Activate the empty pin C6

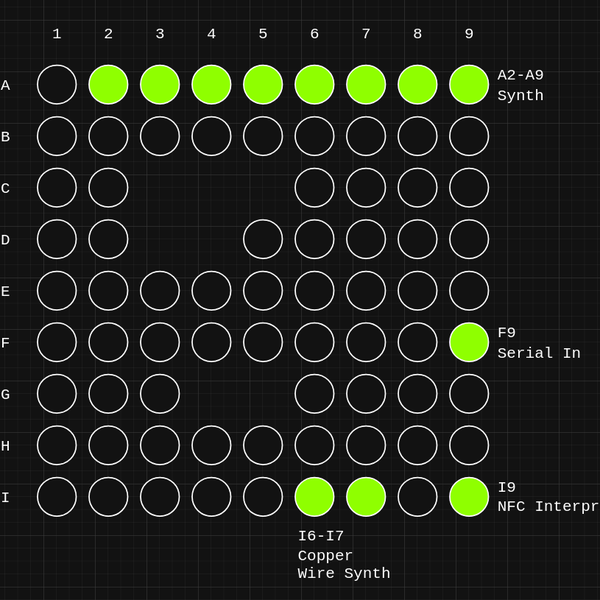315,188
